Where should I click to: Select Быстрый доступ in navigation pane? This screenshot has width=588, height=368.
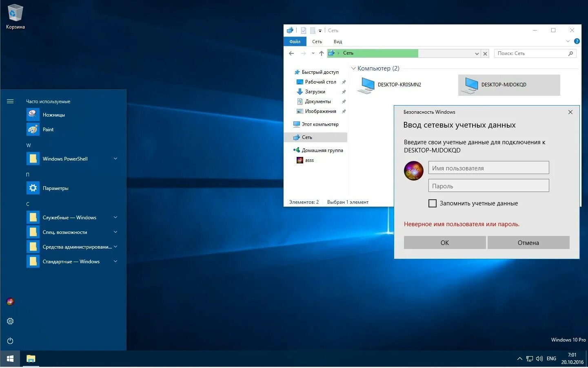[x=320, y=72]
